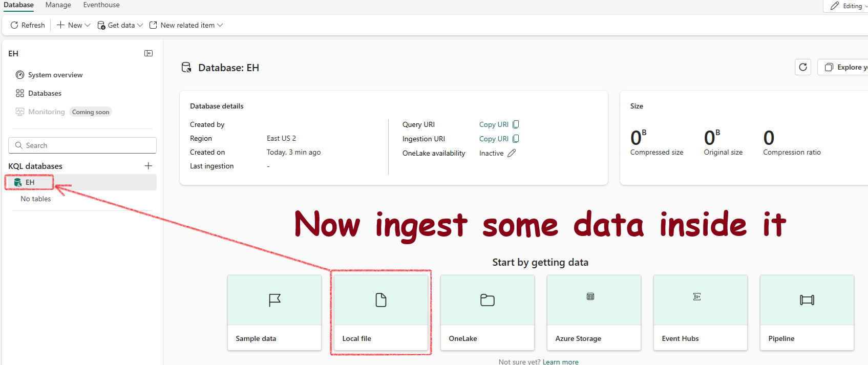868x365 pixels.
Task: Click the Pipeline icon
Action: tap(807, 300)
